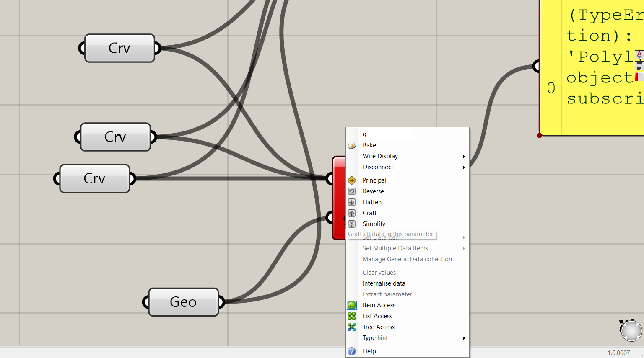The width and height of the screenshot is (644, 358).
Task: Expand the Set Multiple Data Items submenu
Action: pos(407,248)
